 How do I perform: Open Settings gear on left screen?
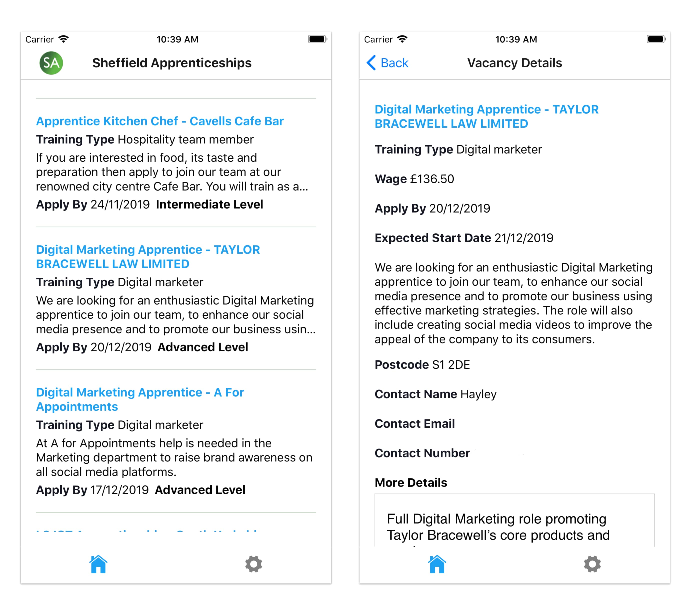[x=253, y=564]
